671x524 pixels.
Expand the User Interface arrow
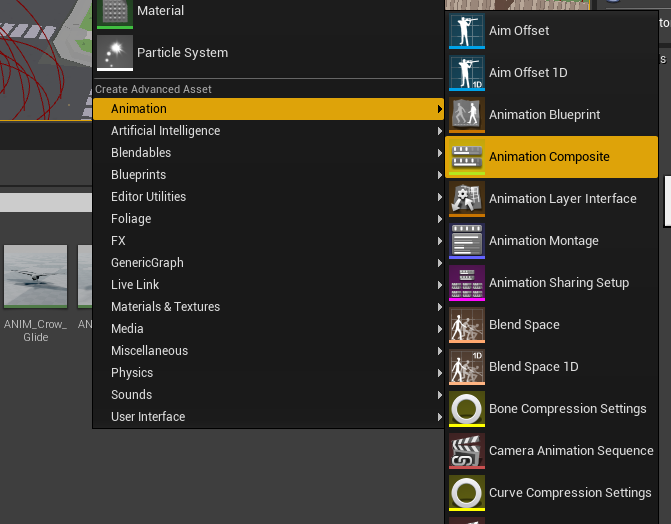pyautogui.click(x=439, y=417)
